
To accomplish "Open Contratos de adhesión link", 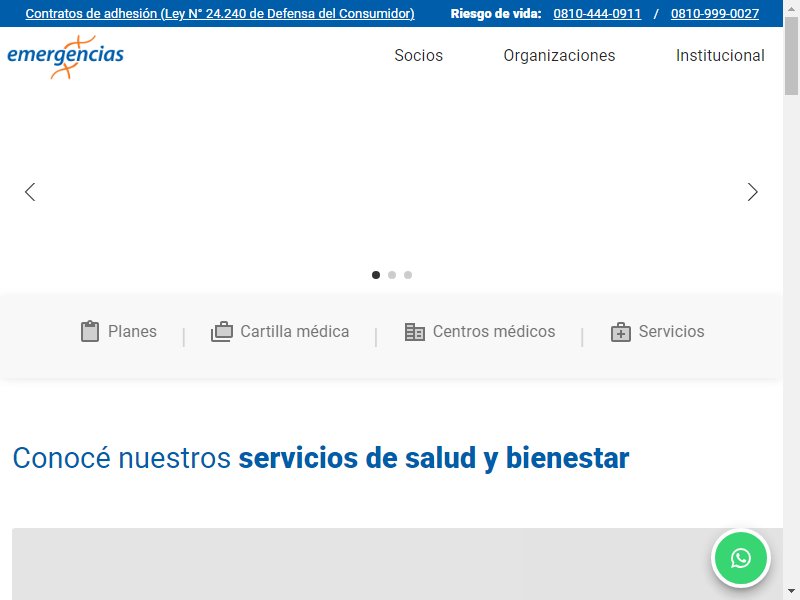I will tap(220, 14).
